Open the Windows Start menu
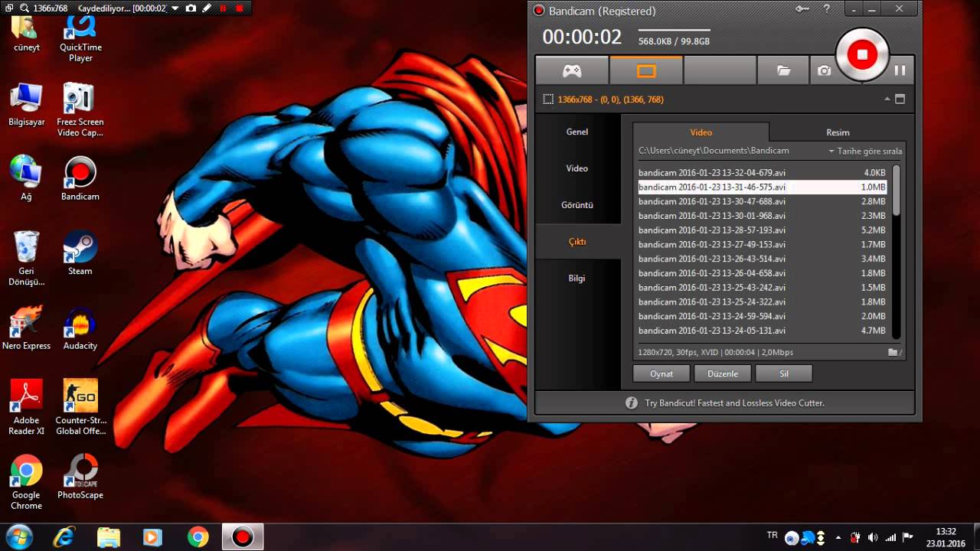The image size is (980, 551). (x=18, y=536)
